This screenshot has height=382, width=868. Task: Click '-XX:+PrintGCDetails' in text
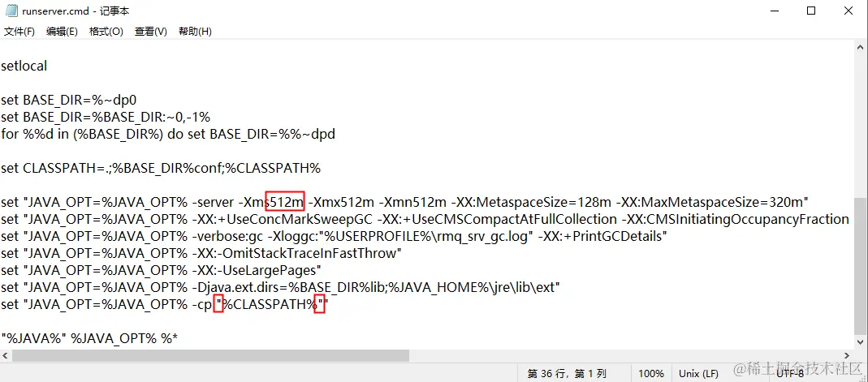(x=599, y=236)
